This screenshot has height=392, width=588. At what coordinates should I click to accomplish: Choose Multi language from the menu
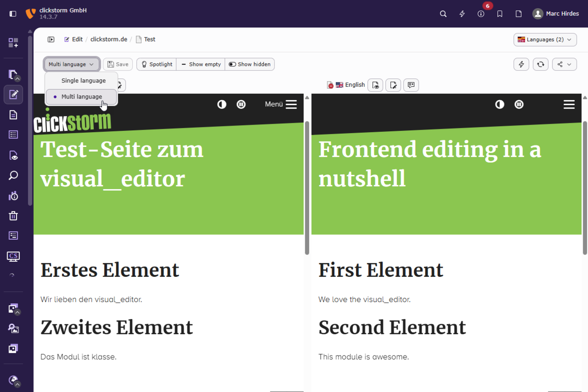click(82, 97)
